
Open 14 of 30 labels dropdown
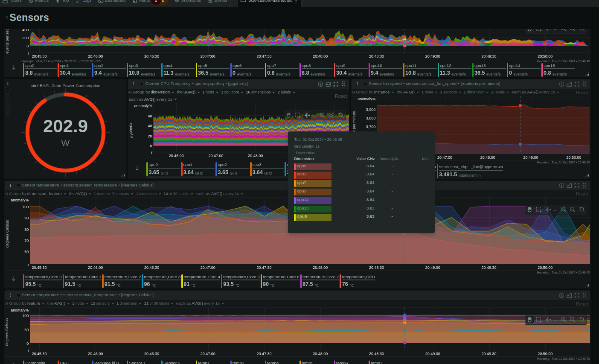pyautogui.click(x=178, y=194)
